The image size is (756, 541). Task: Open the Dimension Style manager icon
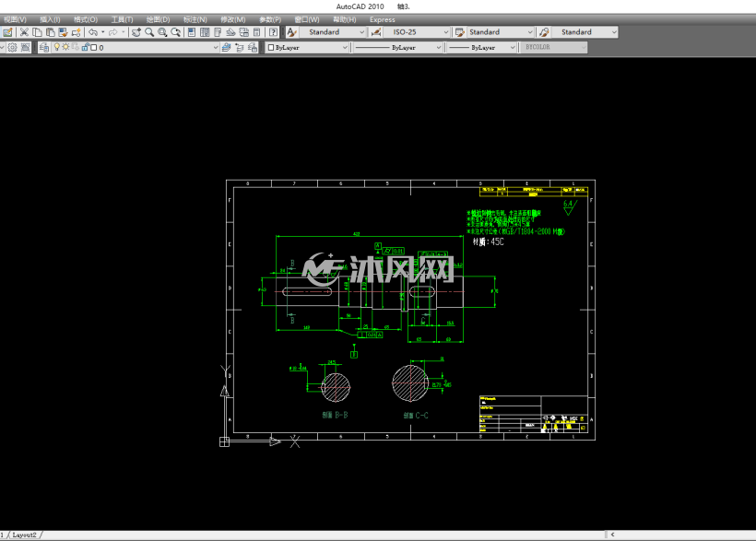(x=376, y=32)
